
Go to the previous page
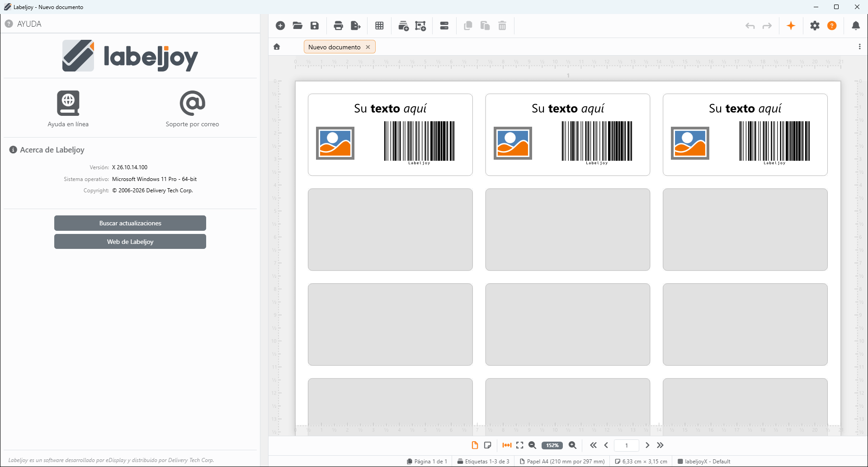(606, 445)
